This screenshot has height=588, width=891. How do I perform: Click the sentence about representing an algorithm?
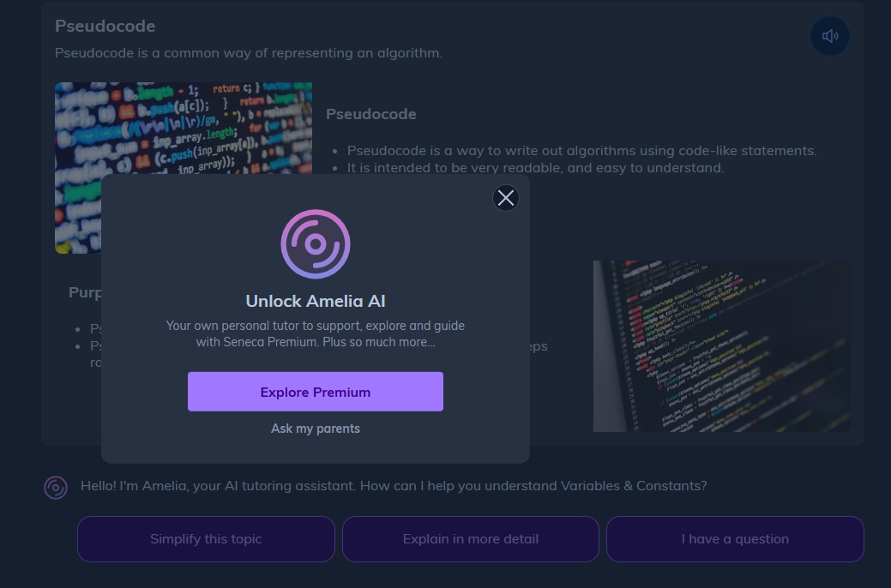click(x=249, y=53)
